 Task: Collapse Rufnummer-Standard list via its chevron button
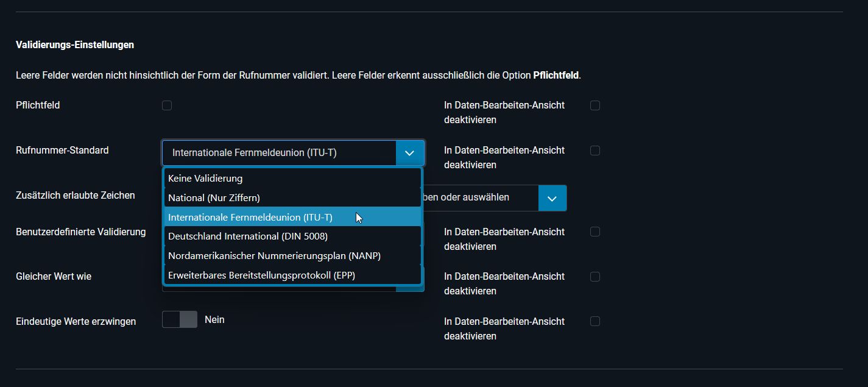click(410, 153)
